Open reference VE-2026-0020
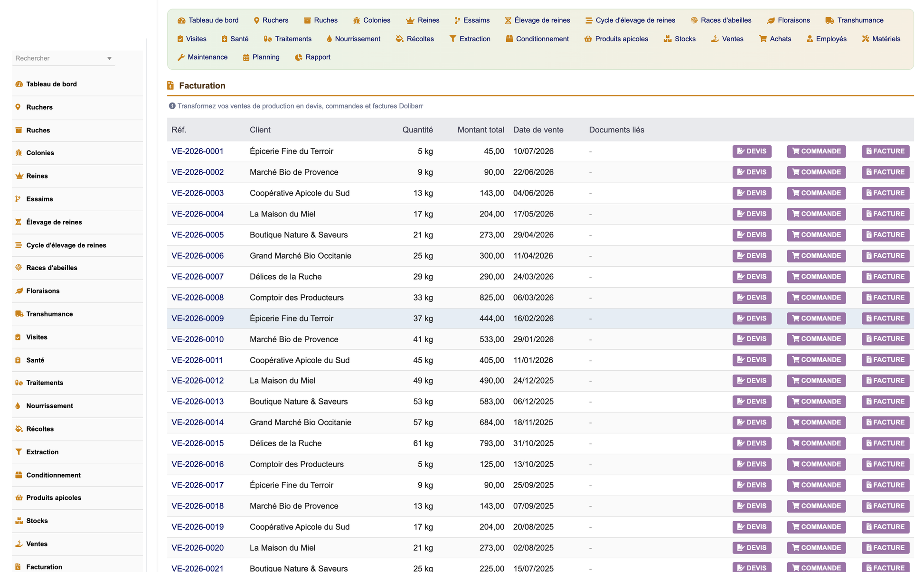924x572 pixels. pos(198,548)
